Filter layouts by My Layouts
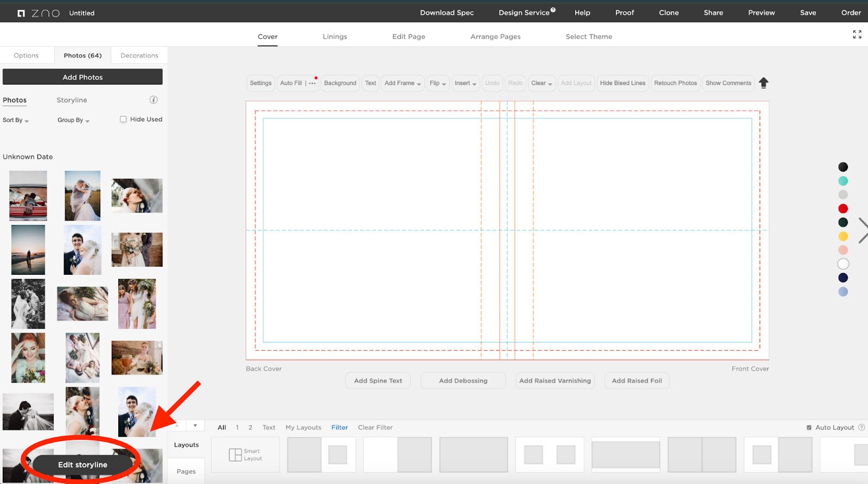 (x=303, y=428)
